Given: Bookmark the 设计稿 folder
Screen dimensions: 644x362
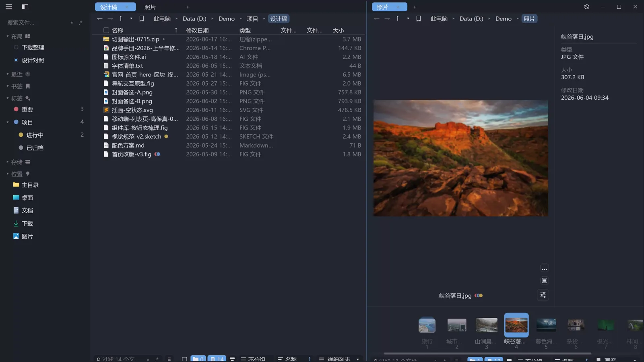Looking at the screenshot, I should click(142, 19).
